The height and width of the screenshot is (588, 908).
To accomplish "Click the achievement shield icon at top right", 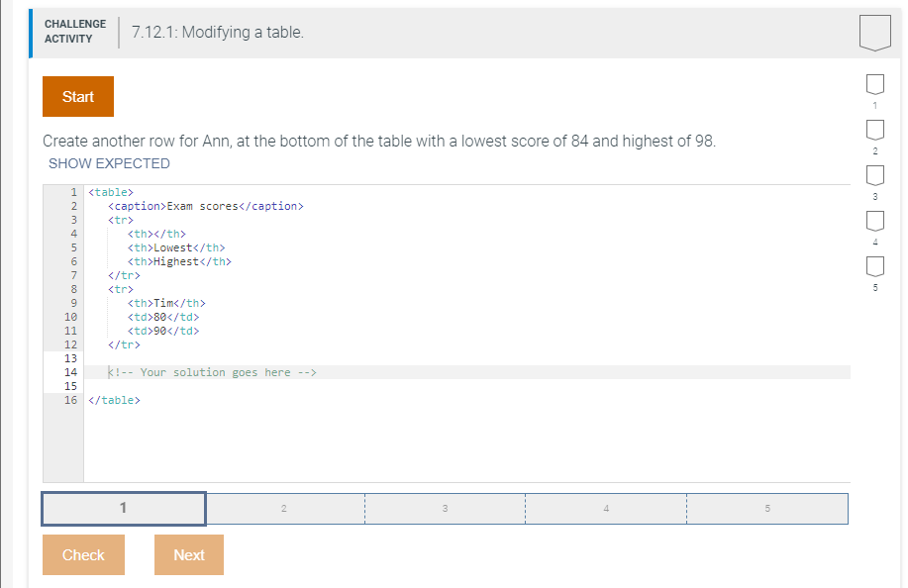I will tap(875, 33).
